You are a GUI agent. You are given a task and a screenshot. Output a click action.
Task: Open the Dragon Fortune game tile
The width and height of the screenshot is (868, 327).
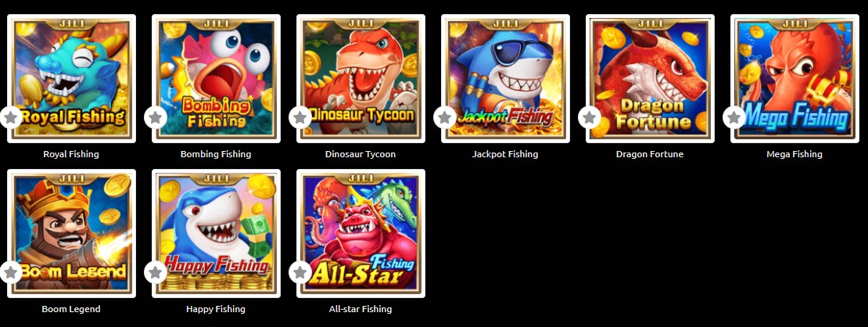(x=650, y=79)
